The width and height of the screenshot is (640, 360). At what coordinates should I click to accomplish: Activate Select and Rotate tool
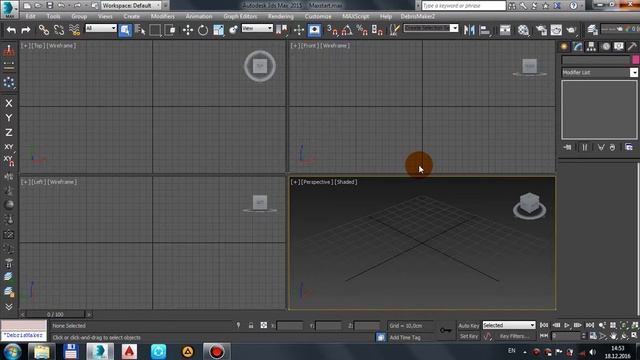(203, 30)
